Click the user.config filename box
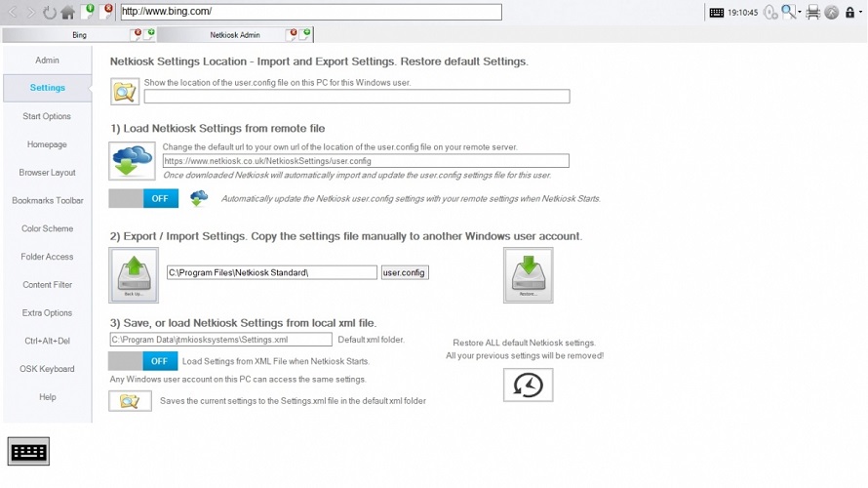This screenshot has height=488, width=868. click(x=404, y=272)
